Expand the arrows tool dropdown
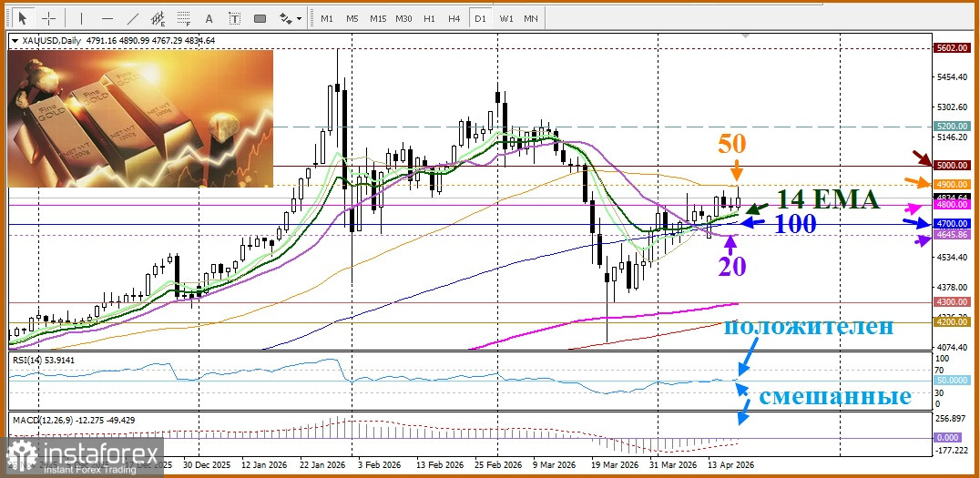Image resolution: width=980 pixels, height=478 pixels. point(300,19)
